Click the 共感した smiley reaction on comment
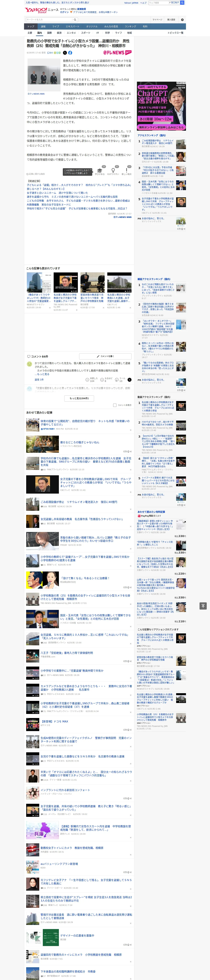Screen dimensions: 210x980 point(92,380)
